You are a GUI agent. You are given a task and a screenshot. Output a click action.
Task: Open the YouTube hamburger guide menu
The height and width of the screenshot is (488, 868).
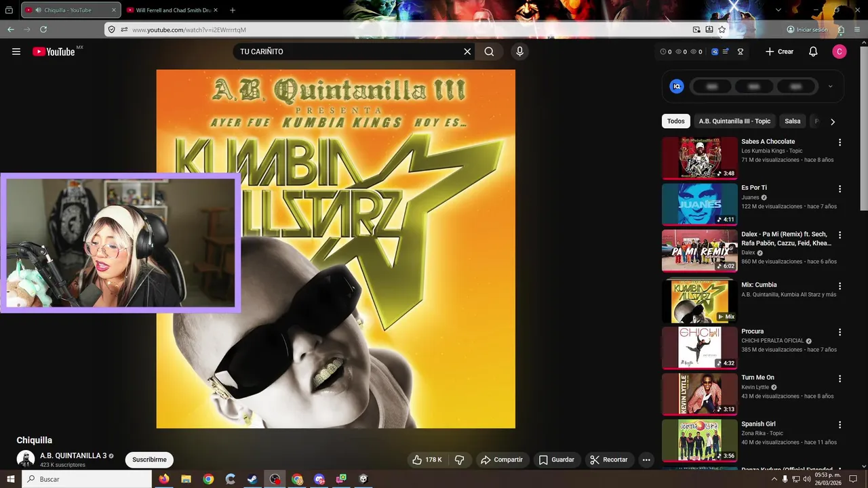click(x=16, y=52)
